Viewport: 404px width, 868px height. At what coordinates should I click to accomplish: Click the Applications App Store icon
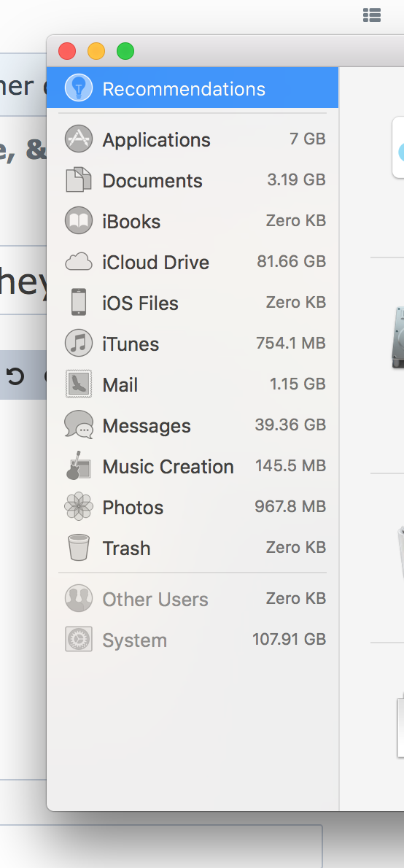(78, 139)
